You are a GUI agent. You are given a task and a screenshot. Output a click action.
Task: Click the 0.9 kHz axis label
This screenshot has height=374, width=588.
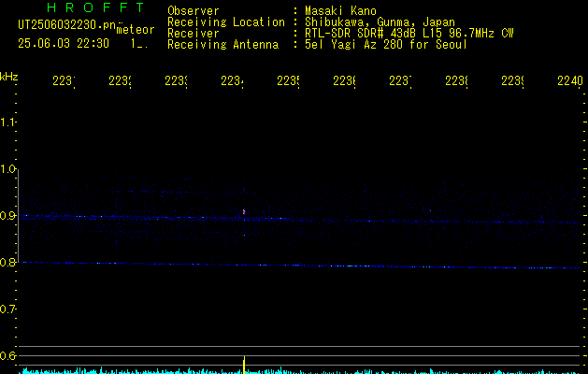click(x=7, y=216)
